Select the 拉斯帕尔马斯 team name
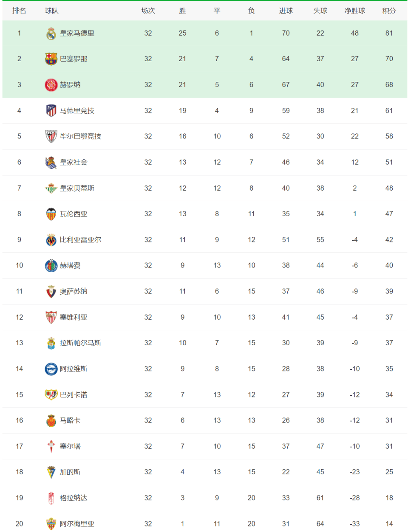 tap(80, 343)
